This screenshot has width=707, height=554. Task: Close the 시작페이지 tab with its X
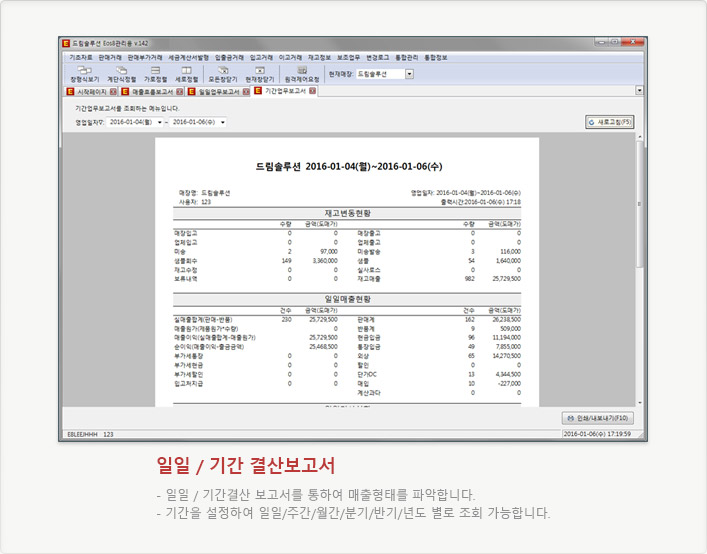pos(113,92)
